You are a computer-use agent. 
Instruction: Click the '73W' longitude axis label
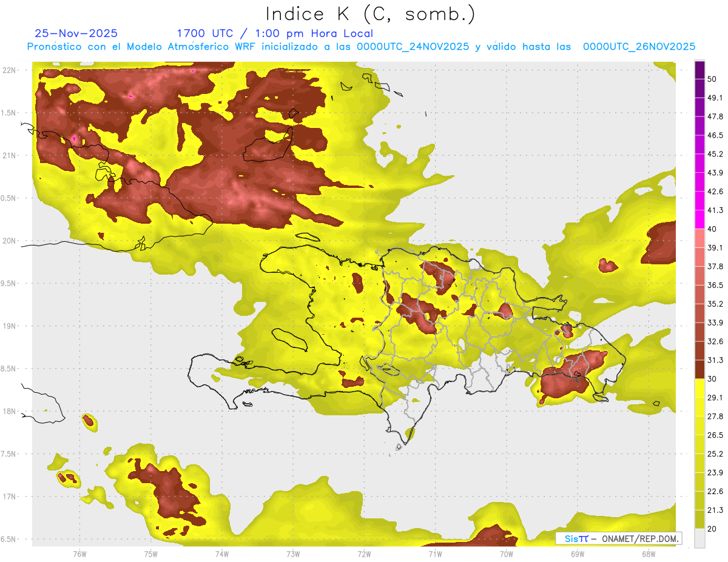293,554
